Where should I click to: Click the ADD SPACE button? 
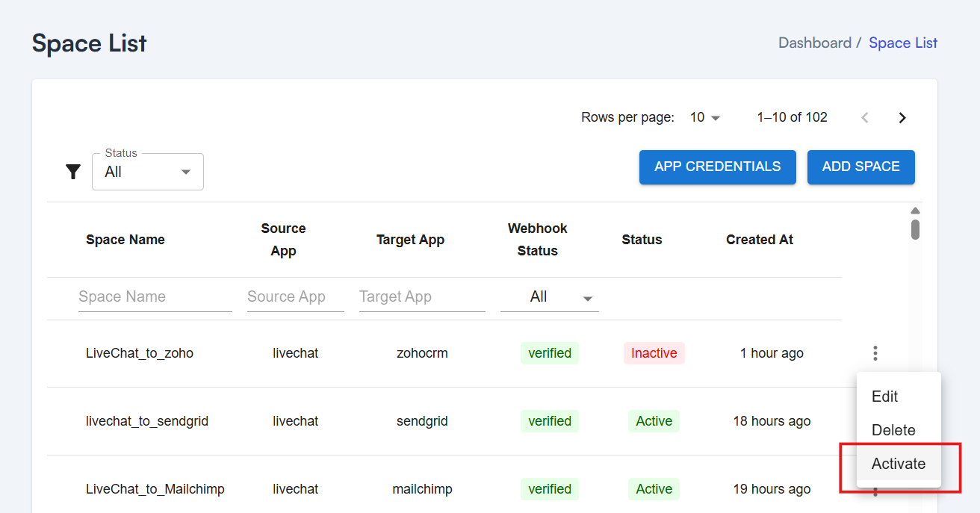click(861, 167)
